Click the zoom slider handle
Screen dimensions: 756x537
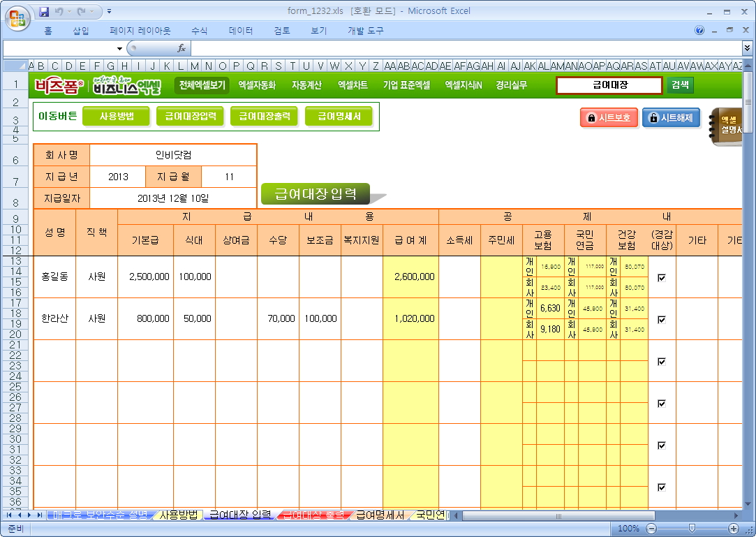691,529
